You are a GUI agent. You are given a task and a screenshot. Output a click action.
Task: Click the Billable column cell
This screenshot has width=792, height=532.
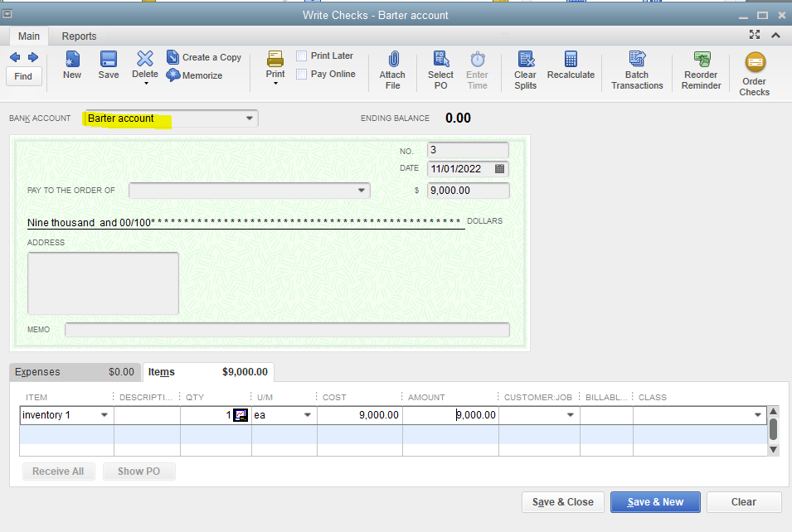click(x=606, y=415)
